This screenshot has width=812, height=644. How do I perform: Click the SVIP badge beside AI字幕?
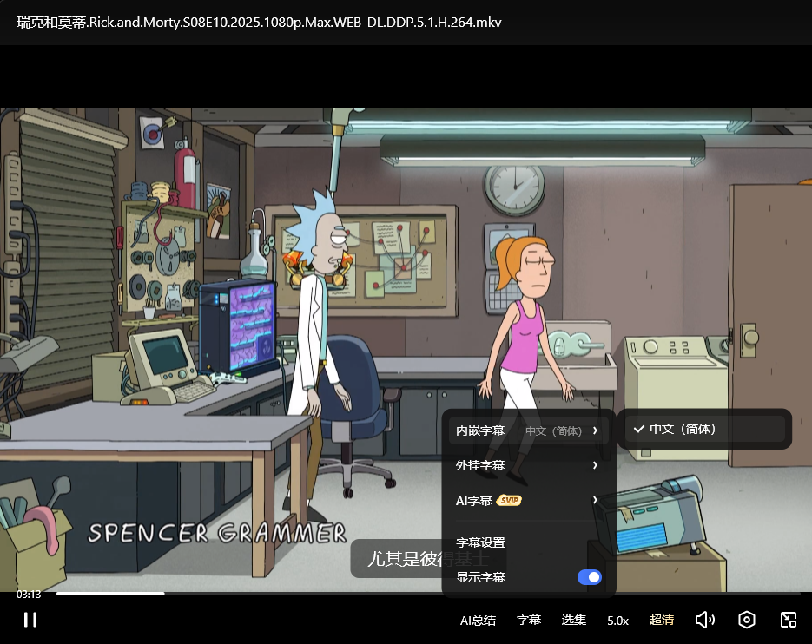click(x=509, y=501)
